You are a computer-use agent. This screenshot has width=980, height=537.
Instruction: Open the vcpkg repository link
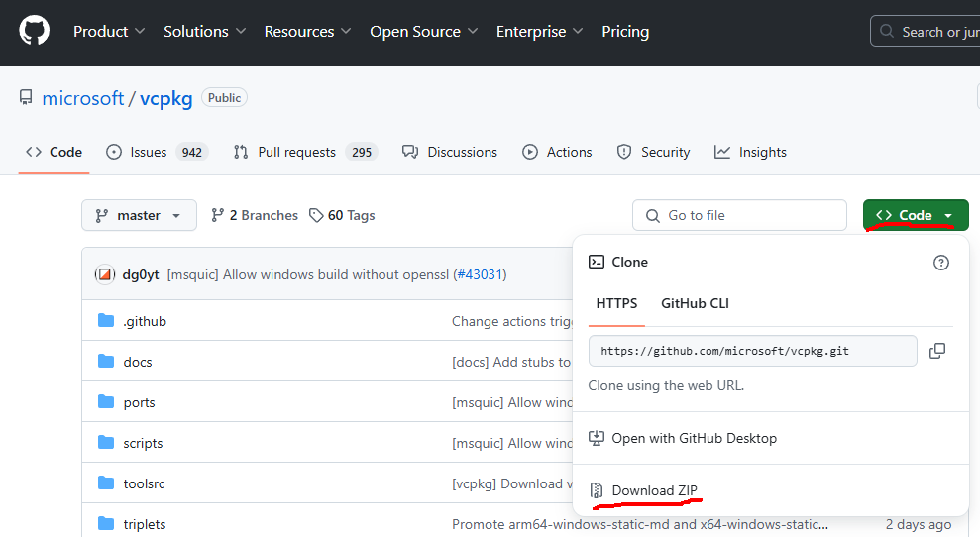click(166, 98)
